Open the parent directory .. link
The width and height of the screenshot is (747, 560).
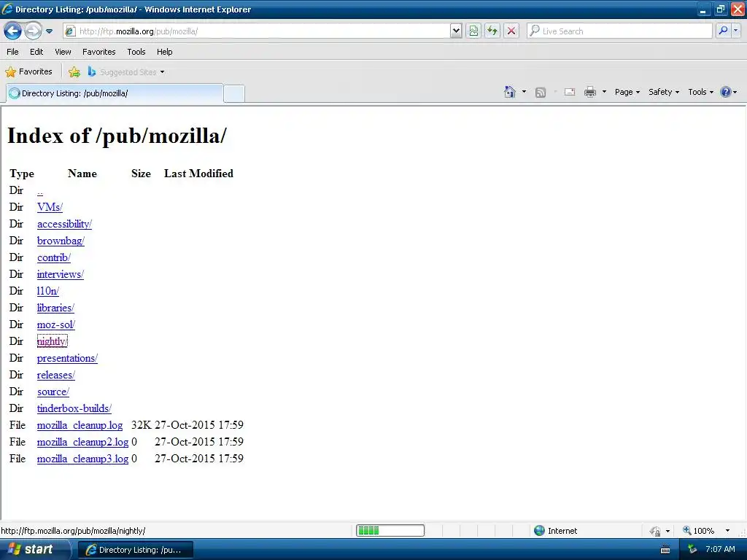click(x=40, y=191)
